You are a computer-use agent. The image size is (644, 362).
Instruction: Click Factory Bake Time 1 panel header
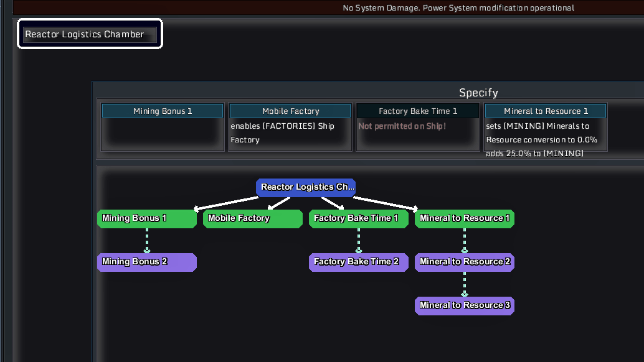(418, 111)
